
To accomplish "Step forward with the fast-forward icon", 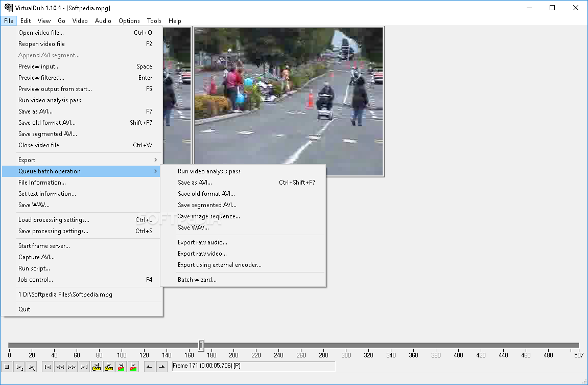I will click(x=72, y=367).
